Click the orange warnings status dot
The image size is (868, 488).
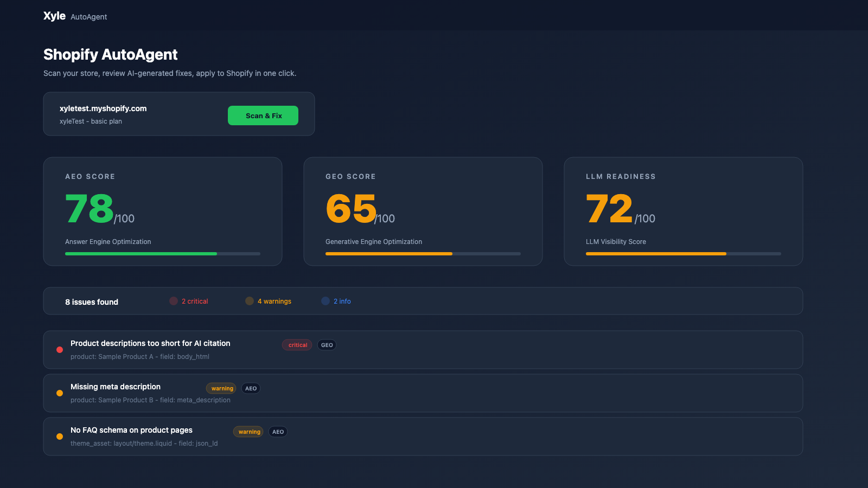[x=250, y=301]
